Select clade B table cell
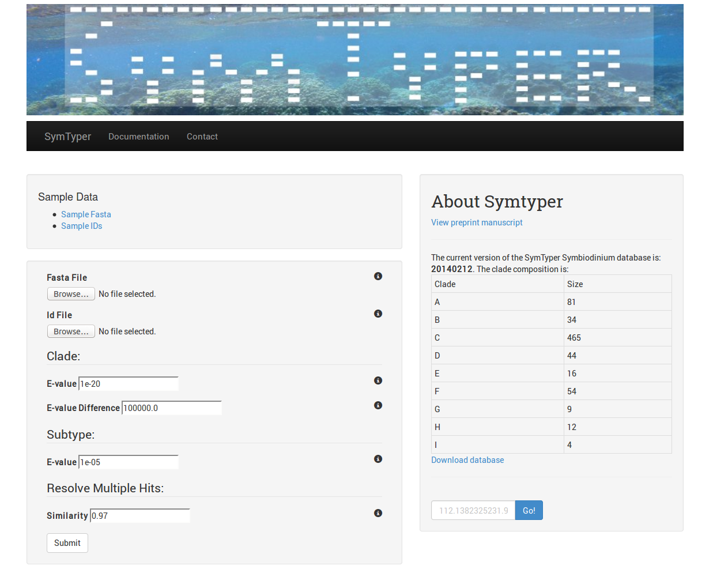Image resolution: width=713 pixels, height=588 pixels. (497, 320)
